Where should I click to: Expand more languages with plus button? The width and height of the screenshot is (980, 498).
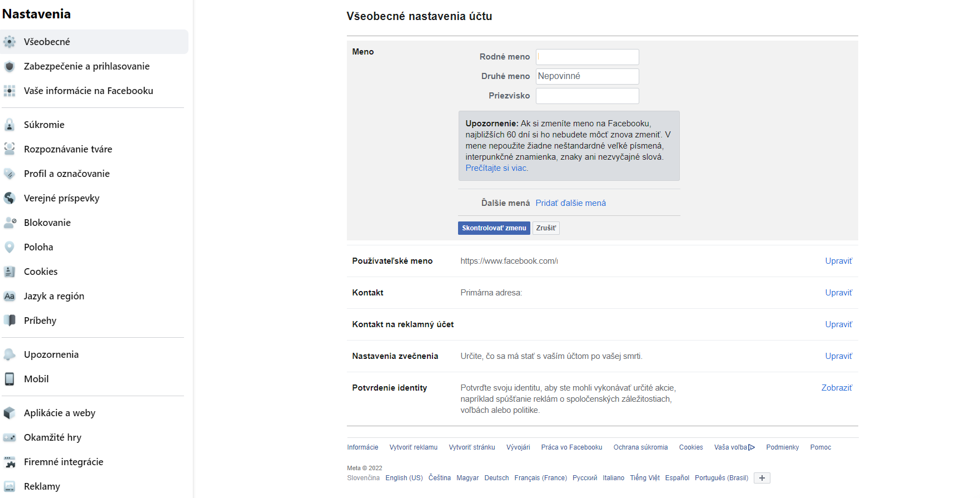[762, 478]
